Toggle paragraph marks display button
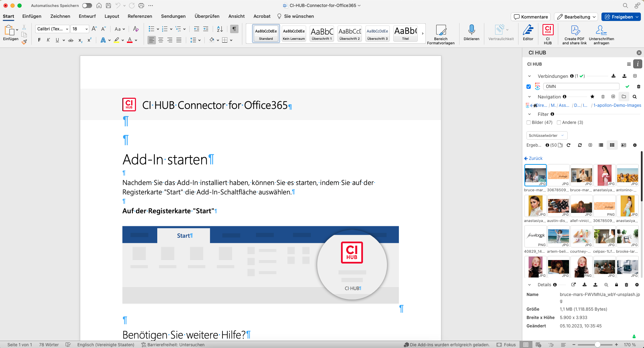 pyautogui.click(x=234, y=29)
